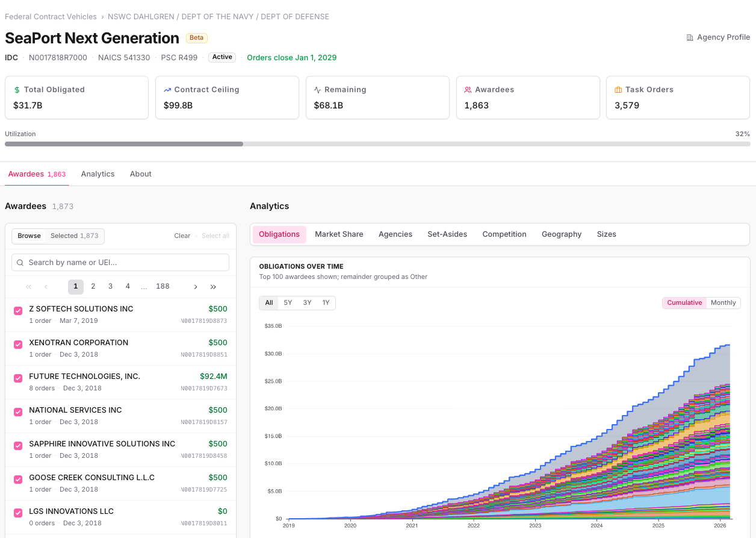The width and height of the screenshot is (756, 538).
Task: Click the Active status badge
Action: coord(222,57)
